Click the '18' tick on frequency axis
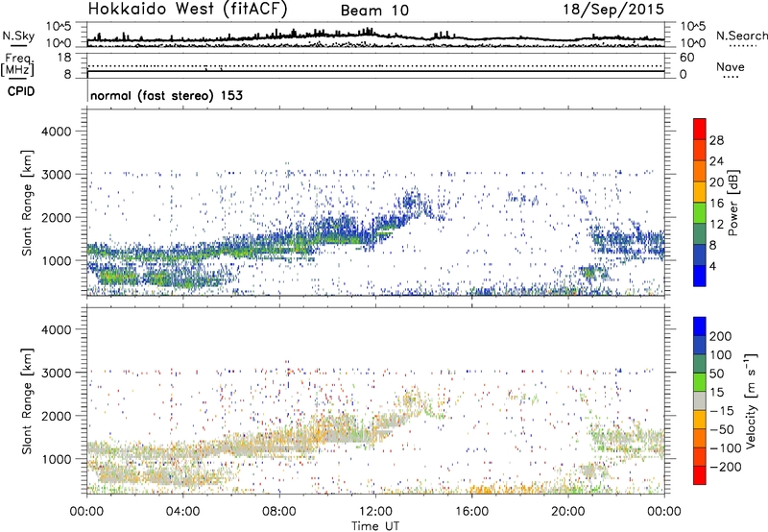The width and height of the screenshot is (768, 532). (64, 58)
